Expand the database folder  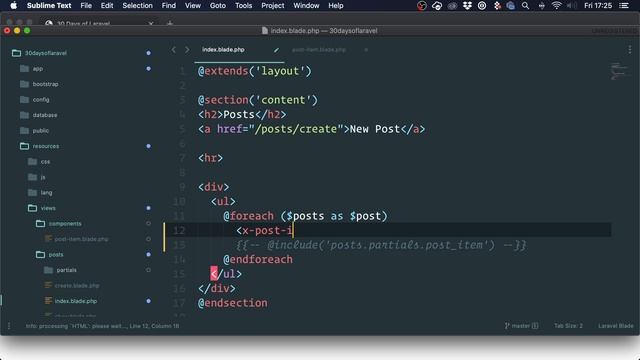click(24, 115)
